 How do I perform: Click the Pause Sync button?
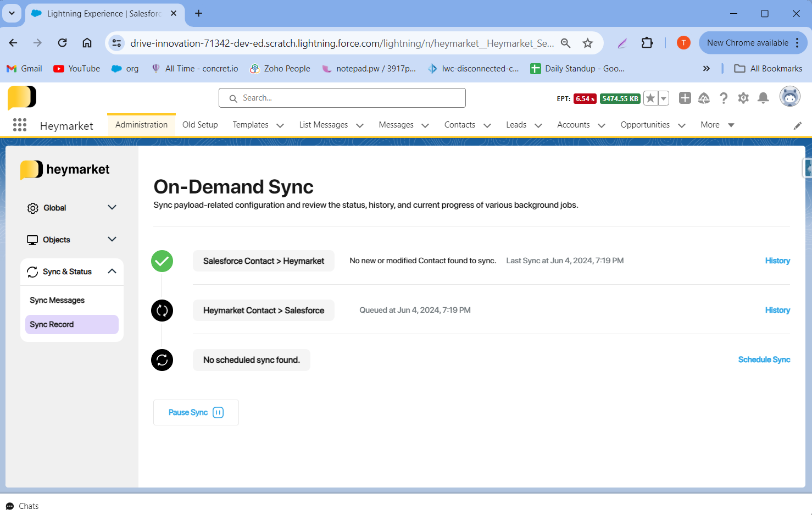(x=196, y=412)
